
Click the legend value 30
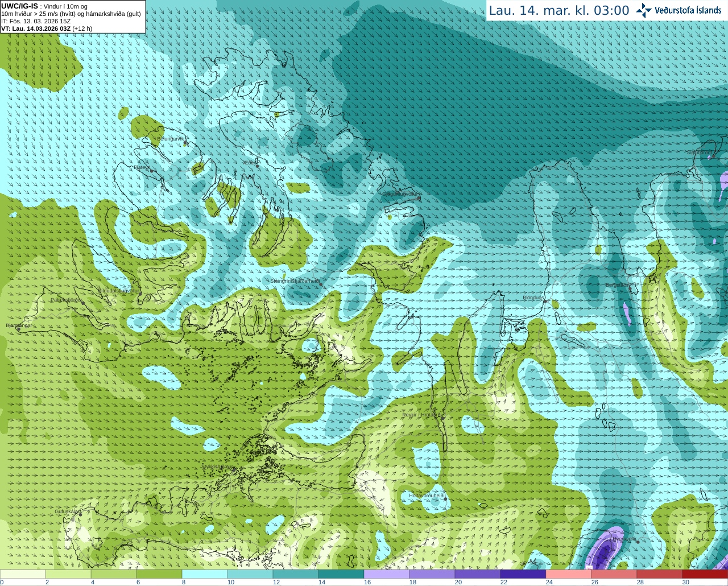pos(686,582)
